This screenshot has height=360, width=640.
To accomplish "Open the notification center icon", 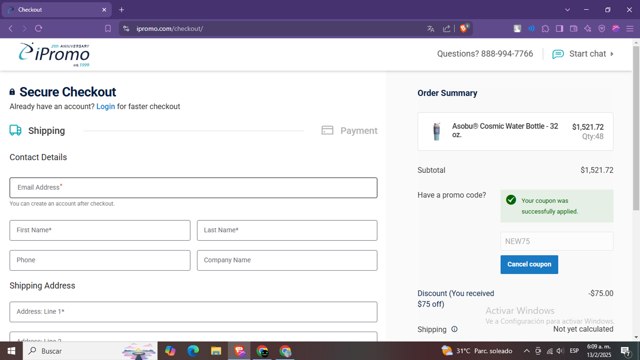I will click(625, 351).
